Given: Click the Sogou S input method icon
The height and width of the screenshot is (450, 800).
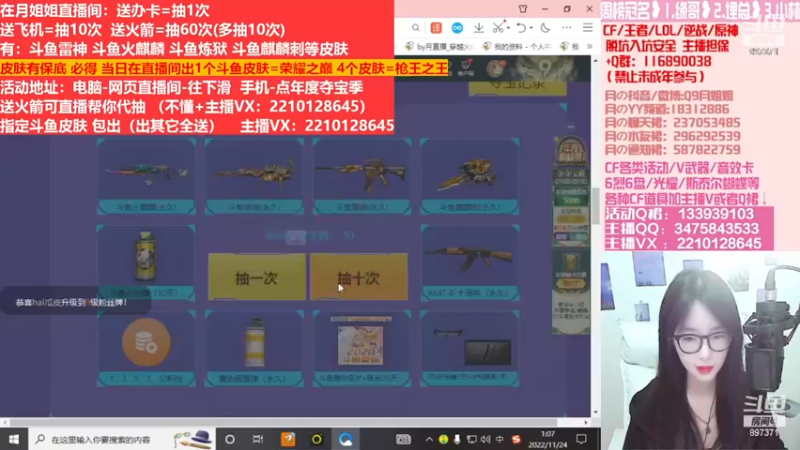Looking at the screenshot, I should pyautogui.click(x=516, y=439).
